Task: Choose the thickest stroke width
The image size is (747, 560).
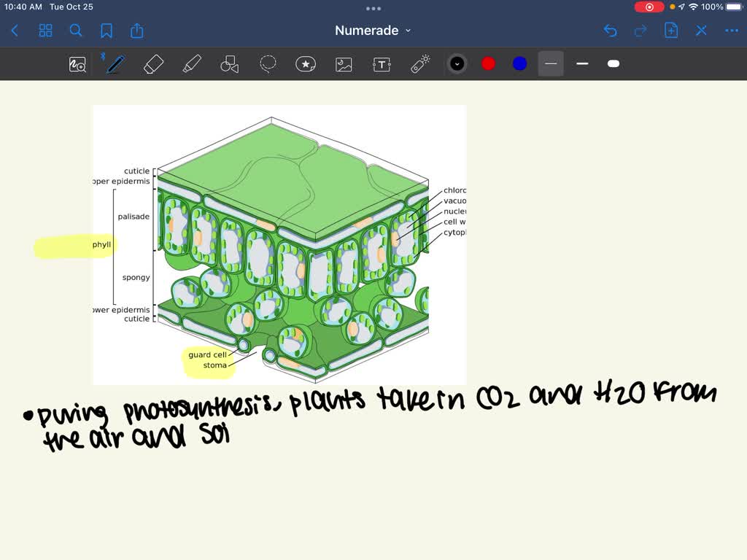Action: pos(613,63)
